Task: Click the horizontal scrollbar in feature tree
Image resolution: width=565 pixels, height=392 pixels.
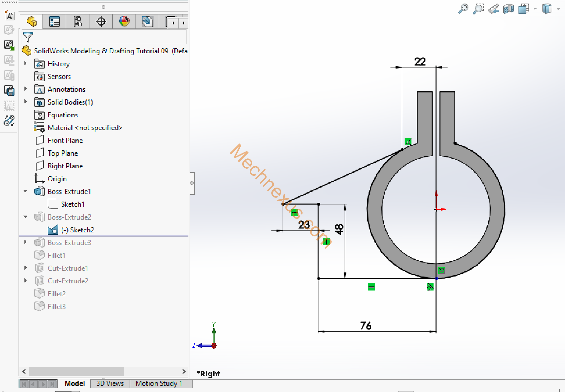Action: tap(76, 371)
